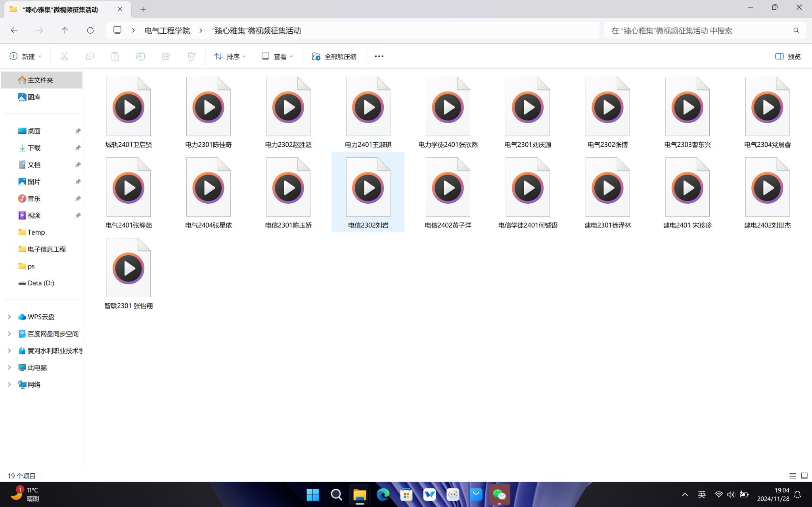Expand the WPS云盘 tree node
This screenshot has width=812, height=507.
(10, 317)
